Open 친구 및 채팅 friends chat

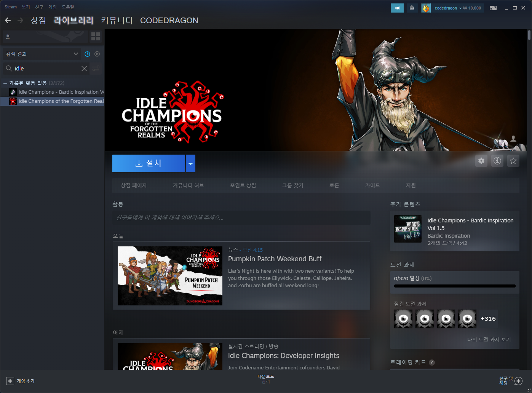point(511,381)
